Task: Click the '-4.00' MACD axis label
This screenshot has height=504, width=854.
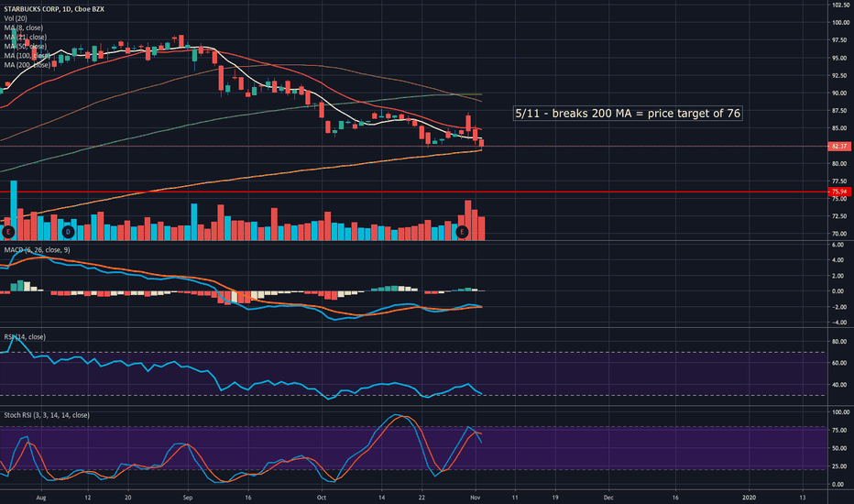Action: coord(838,323)
